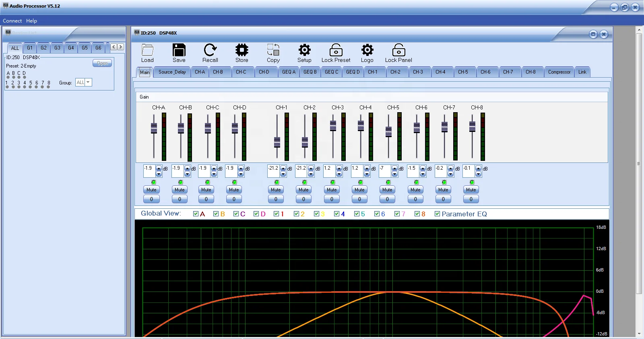Uncheck channel 4 in Global View

click(336, 214)
